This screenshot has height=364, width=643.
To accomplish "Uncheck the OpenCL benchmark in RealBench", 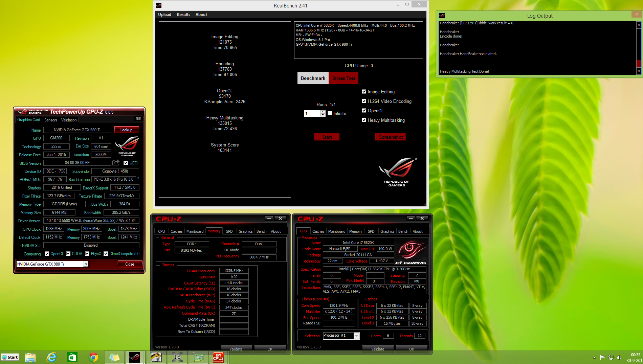I will 364,111.
